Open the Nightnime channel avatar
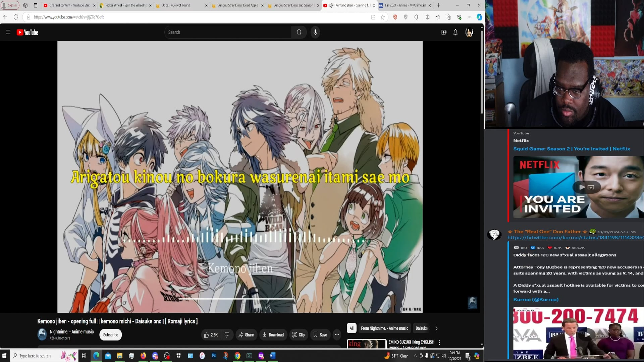644x362 pixels. [x=42, y=334]
